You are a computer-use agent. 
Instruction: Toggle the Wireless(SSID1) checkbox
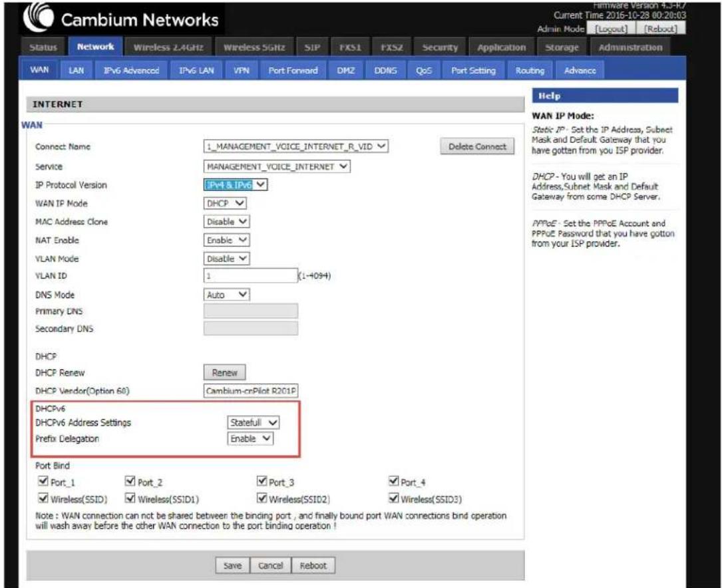(130, 498)
